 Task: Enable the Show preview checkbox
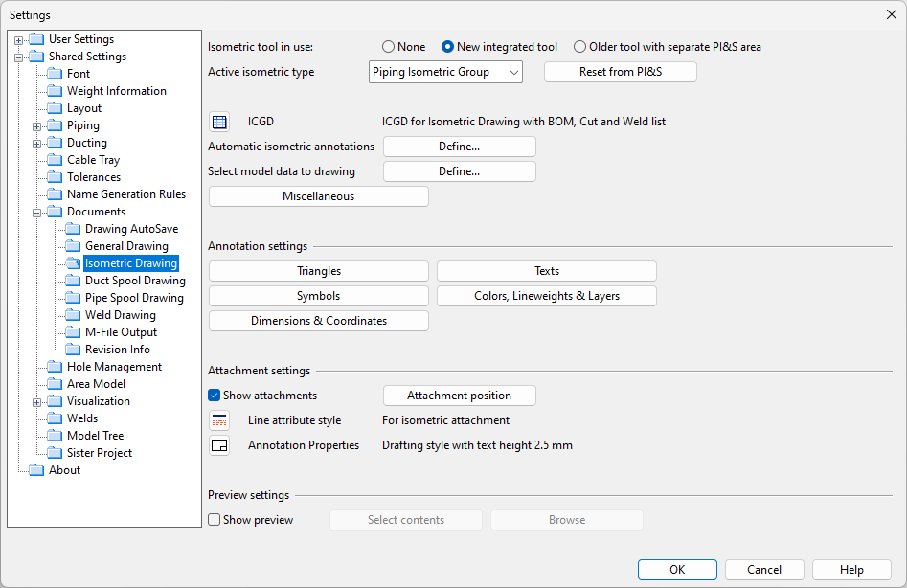(215, 520)
